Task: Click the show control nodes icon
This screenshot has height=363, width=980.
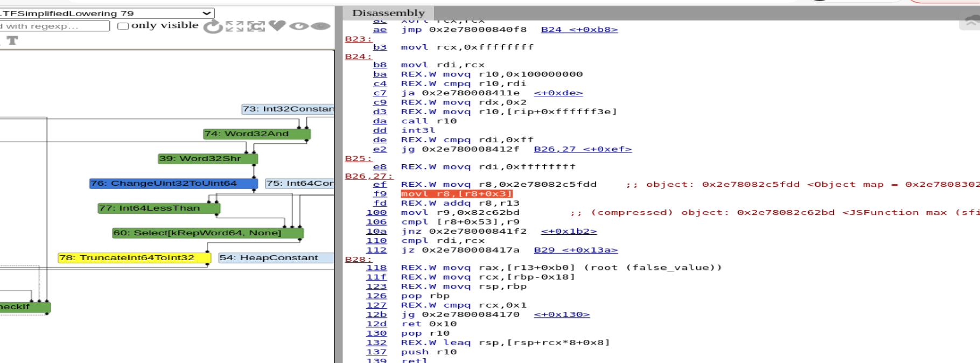Action: coord(256,26)
